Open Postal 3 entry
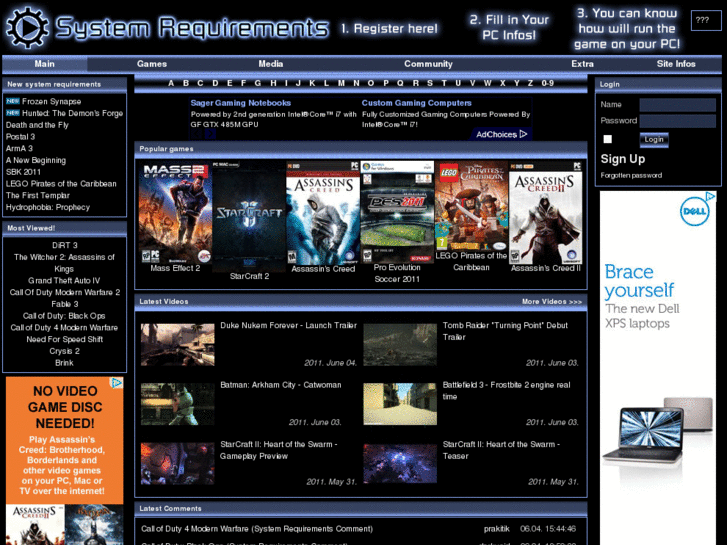 [20, 137]
